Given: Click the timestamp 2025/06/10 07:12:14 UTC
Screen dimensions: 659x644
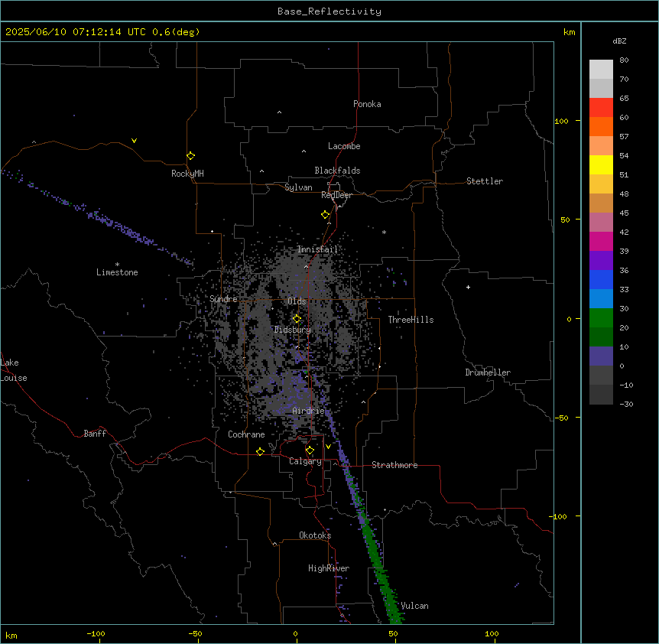Looking at the screenshot, I should click(75, 32).
